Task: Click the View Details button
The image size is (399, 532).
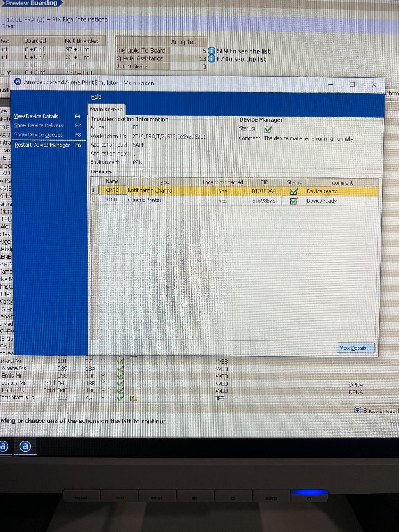Action: point(355,348)
